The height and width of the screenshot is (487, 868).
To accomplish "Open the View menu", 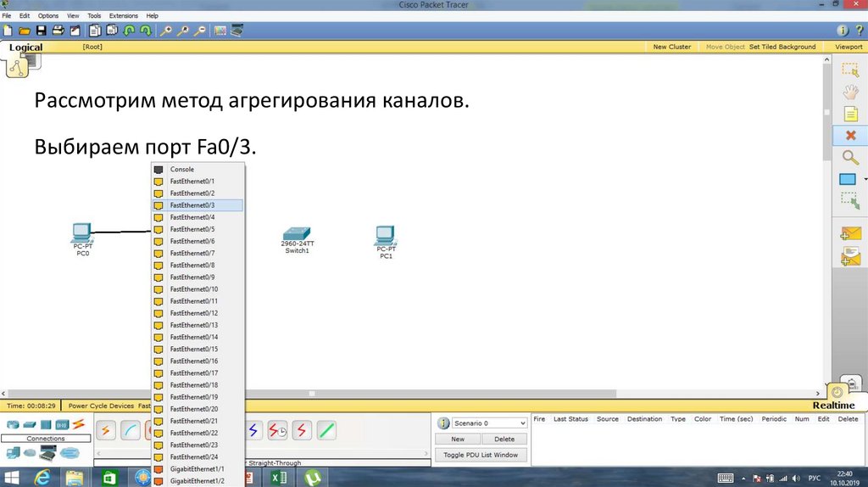I will (x=73, y=15).
